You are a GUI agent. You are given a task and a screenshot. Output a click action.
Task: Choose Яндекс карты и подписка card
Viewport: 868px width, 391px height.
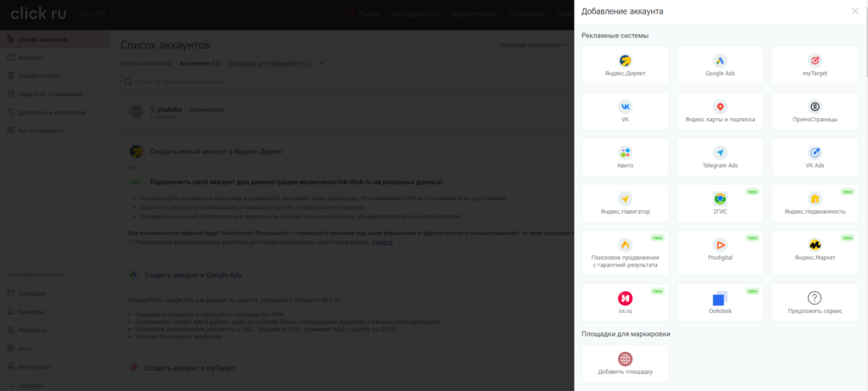tap(720, 111)
